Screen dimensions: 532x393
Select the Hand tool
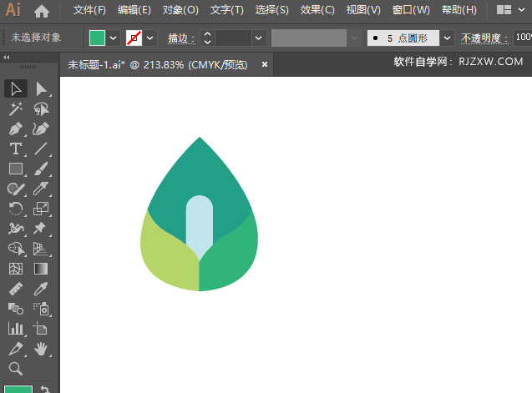[x=41, y=349]
